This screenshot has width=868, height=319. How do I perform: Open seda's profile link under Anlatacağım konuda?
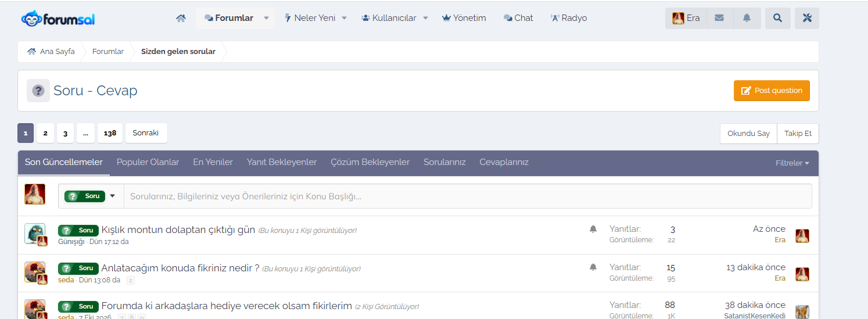click(x=66, y=280)
